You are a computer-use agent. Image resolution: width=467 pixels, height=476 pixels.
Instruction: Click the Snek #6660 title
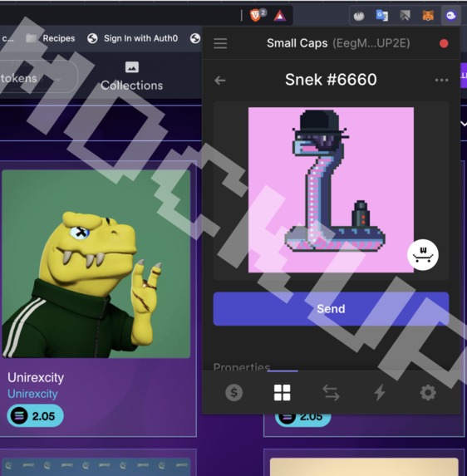[x=331, y=80]
